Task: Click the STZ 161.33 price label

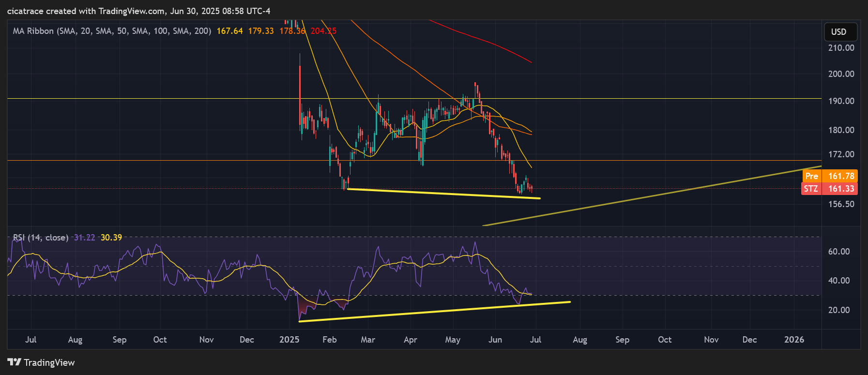Action: pos(830,189)
